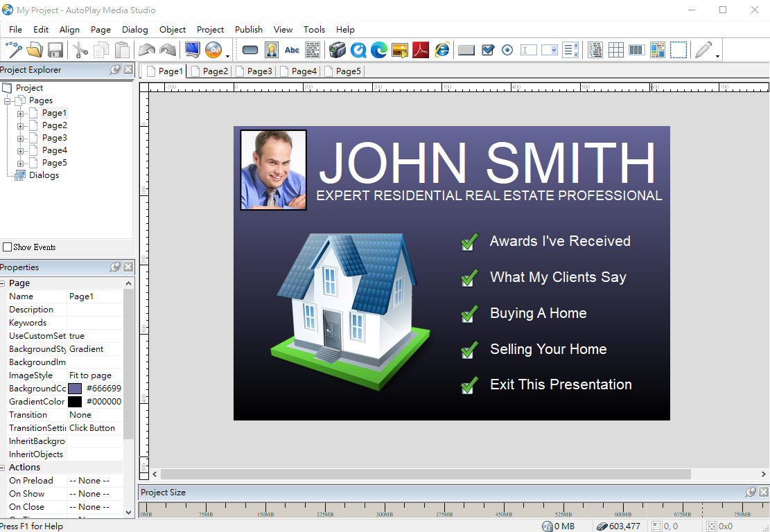Open the Publish menu

coord(249,30)
